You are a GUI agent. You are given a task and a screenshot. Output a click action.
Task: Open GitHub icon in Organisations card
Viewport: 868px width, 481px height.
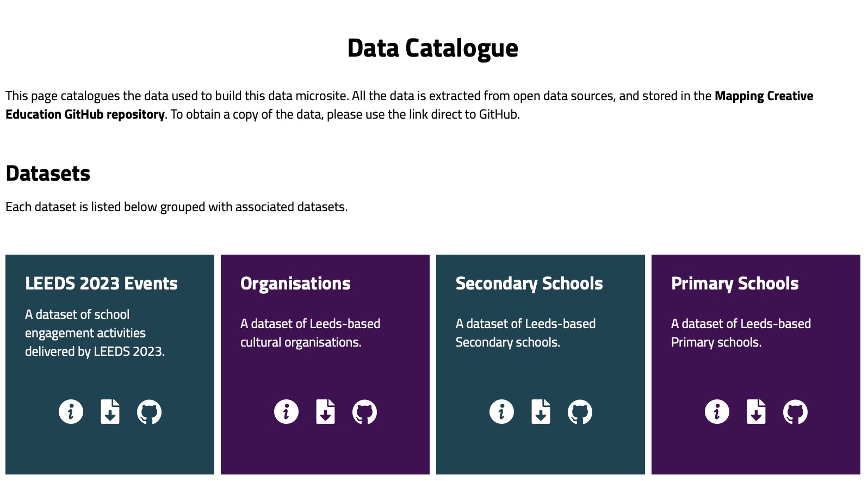click(364, 412)
